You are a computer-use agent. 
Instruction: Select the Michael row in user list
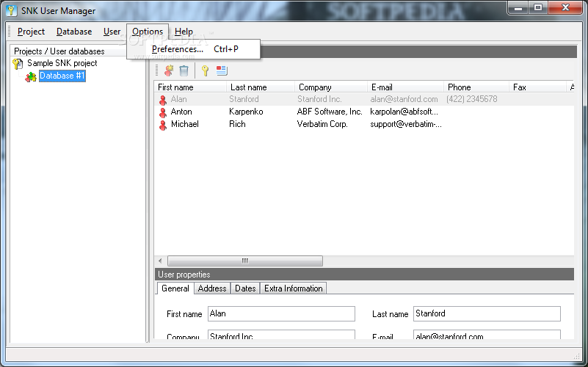coord(364,124)
